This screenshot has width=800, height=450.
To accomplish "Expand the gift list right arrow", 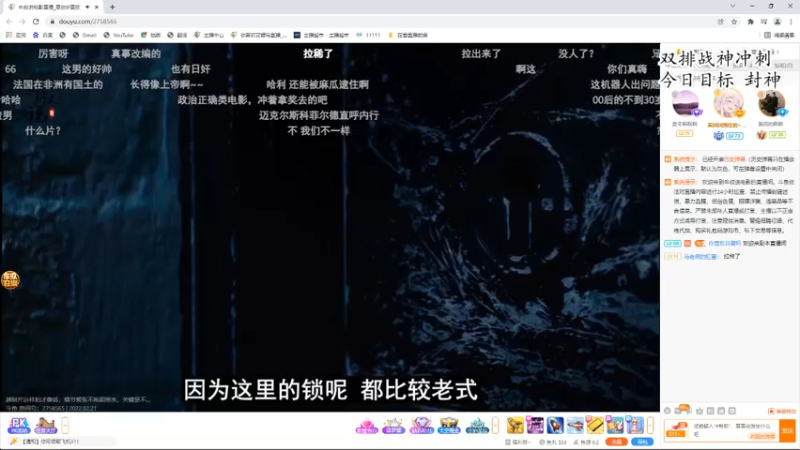I will pos(650,425).
